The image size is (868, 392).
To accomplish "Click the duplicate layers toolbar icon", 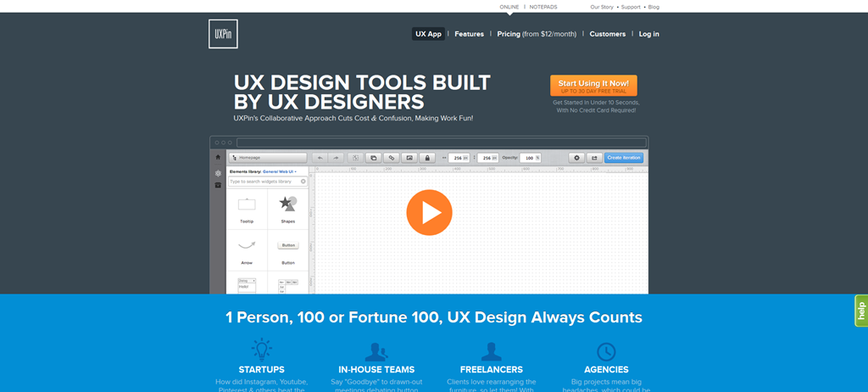I will click(374, 158).
